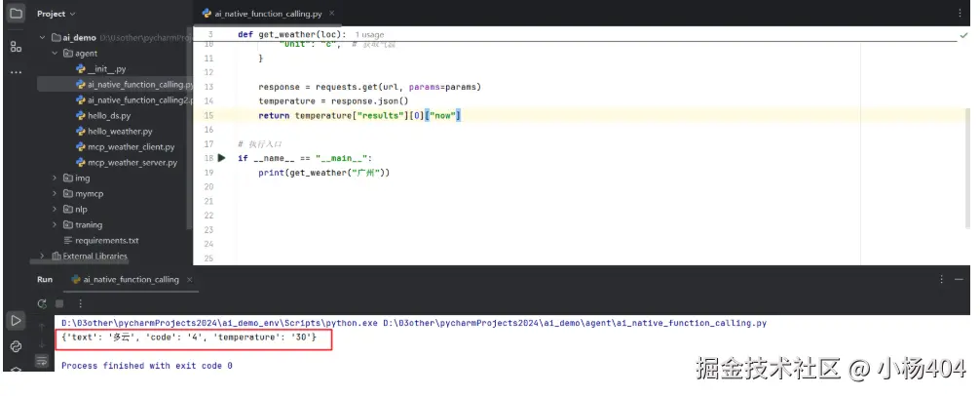Open the Structure tool window icon
This screenshot has height=396, width=980.
click(17, 46)
